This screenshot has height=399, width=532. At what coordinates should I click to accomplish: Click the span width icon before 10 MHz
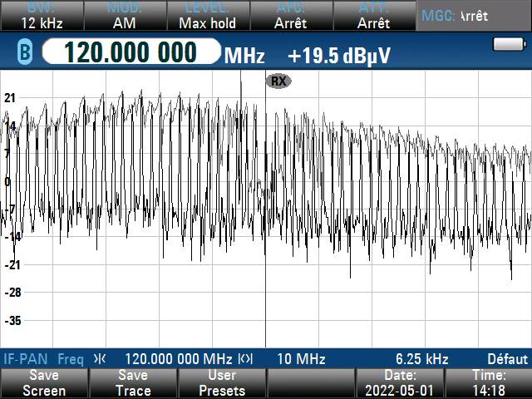tap(245, 359)
